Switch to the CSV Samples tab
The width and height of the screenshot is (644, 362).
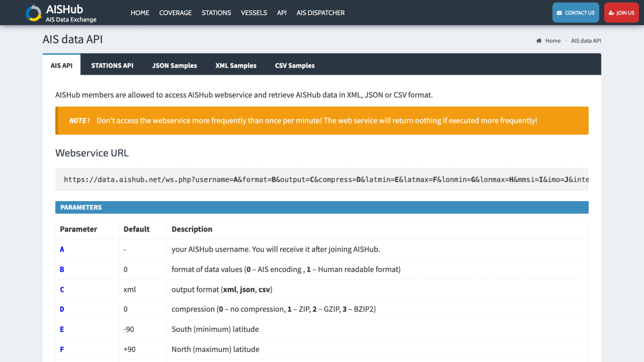point(295,65)
